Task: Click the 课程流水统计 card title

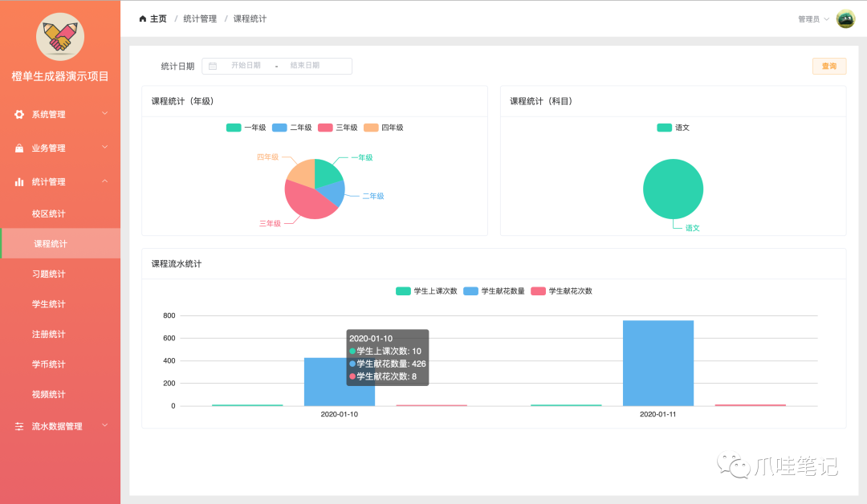Action: (x=177, y=263)
